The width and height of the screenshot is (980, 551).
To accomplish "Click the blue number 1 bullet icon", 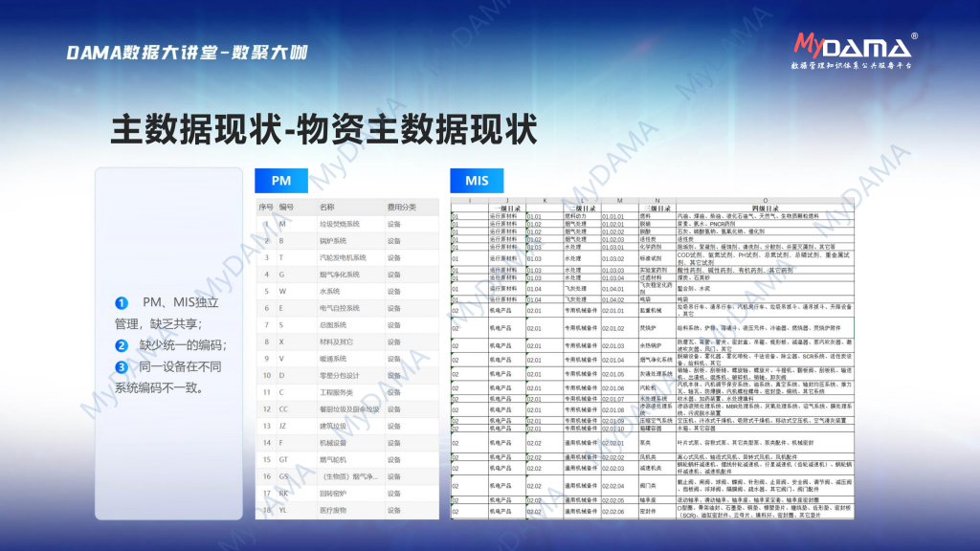I will tap(122, 302).
